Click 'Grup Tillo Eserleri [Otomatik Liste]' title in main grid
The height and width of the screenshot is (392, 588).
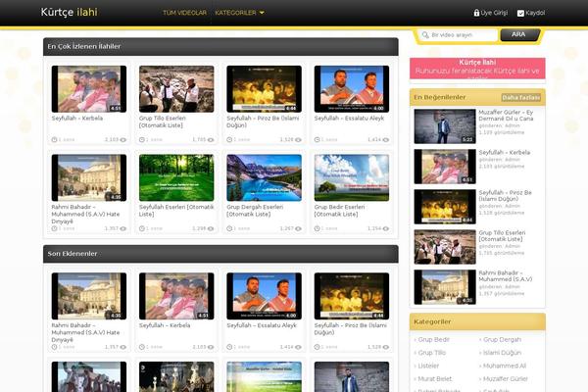click(163, 122)
